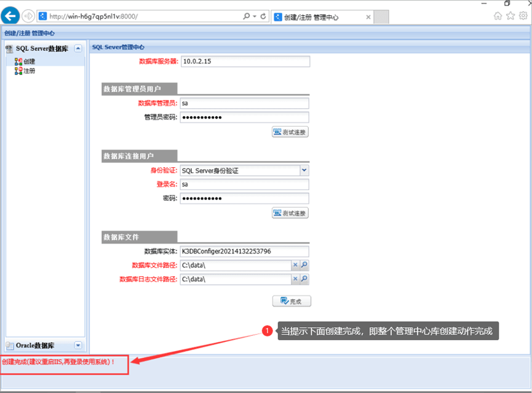Minimize the browser window
Image resolution: width=532 pixels, height=393 pixels.
[484, 3]
